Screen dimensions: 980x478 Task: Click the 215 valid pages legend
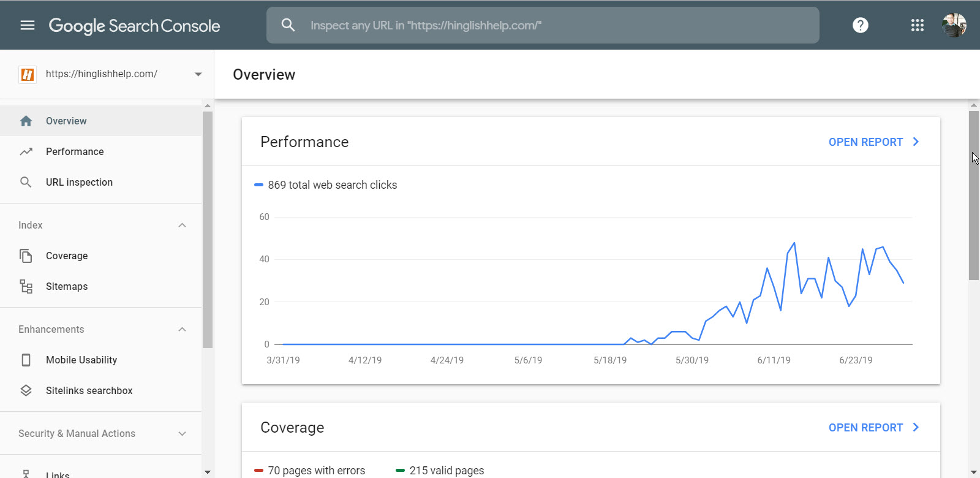[440, 471]
